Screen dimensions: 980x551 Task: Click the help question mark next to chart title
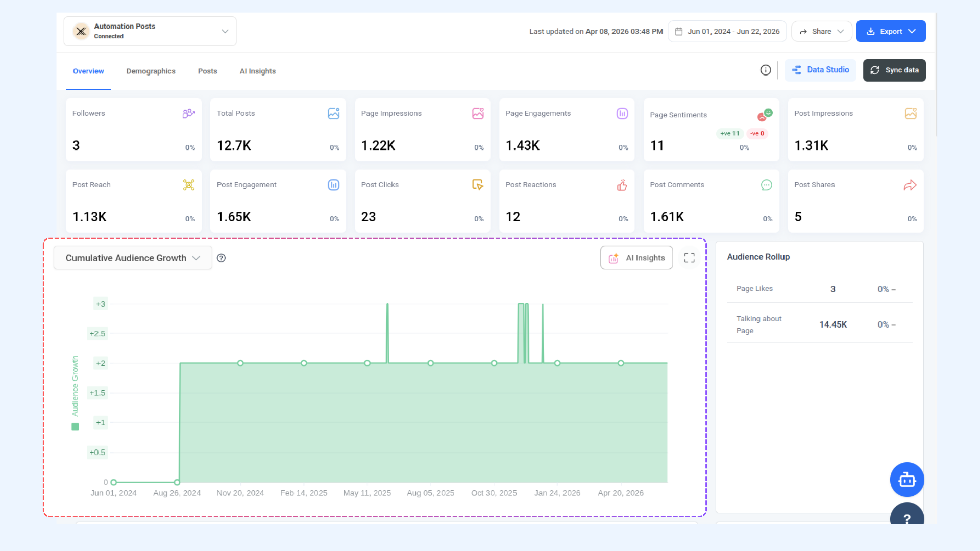point(221,258)
